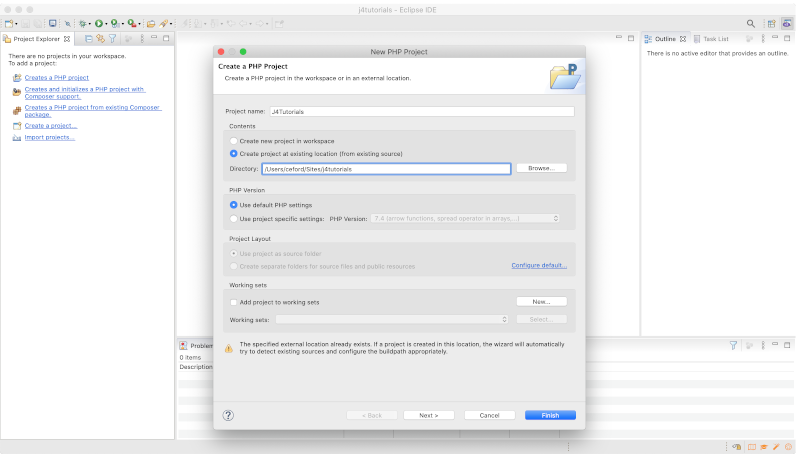800x454 pixels.
Task: Open the Debug dropdown arrow
Action: 89,24
